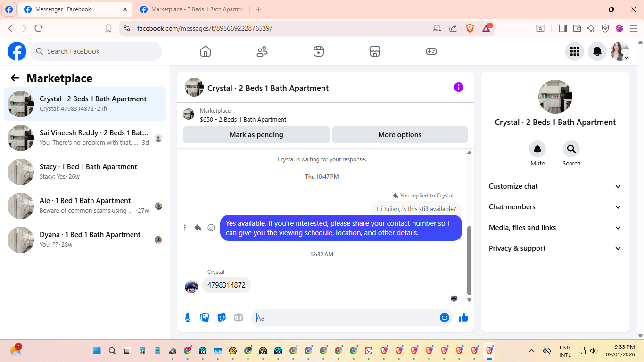Send a thumbs-up like
Screen dimensions: 644x362
point(463,318)
